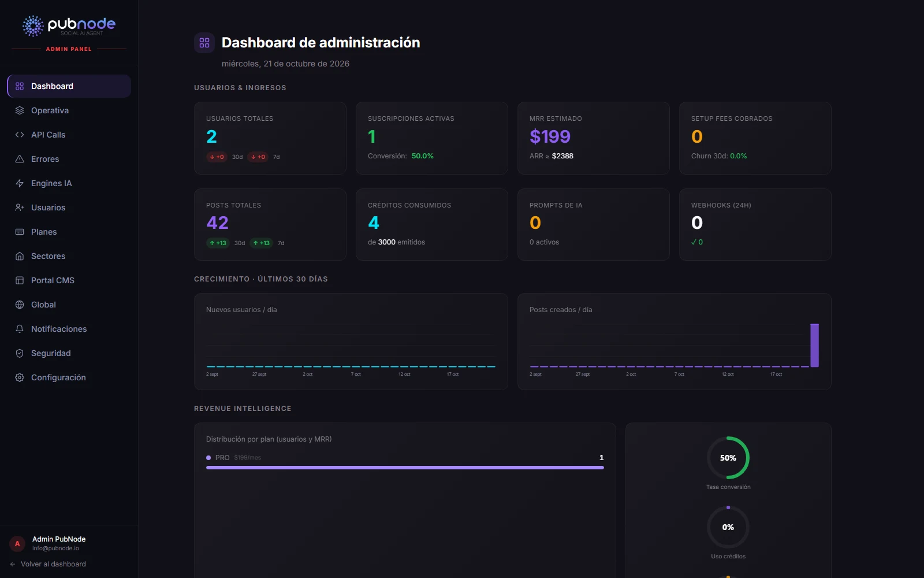This screenshot has width=924, height=578.
Task: Click 'Volver al dashboard' link
Action: click(x=48, y=564)
